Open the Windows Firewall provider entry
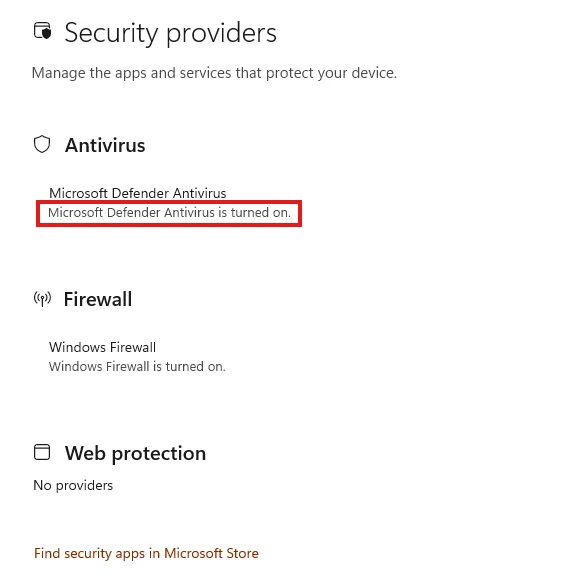This screenshot has height=585, width=567. coord(102,347)
